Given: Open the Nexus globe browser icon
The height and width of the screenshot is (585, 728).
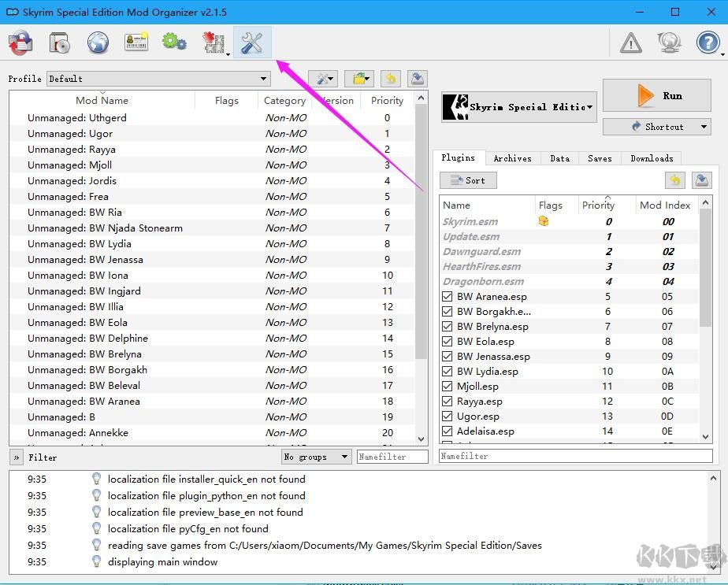Looking at the screenshot, I should pos(98,43).
